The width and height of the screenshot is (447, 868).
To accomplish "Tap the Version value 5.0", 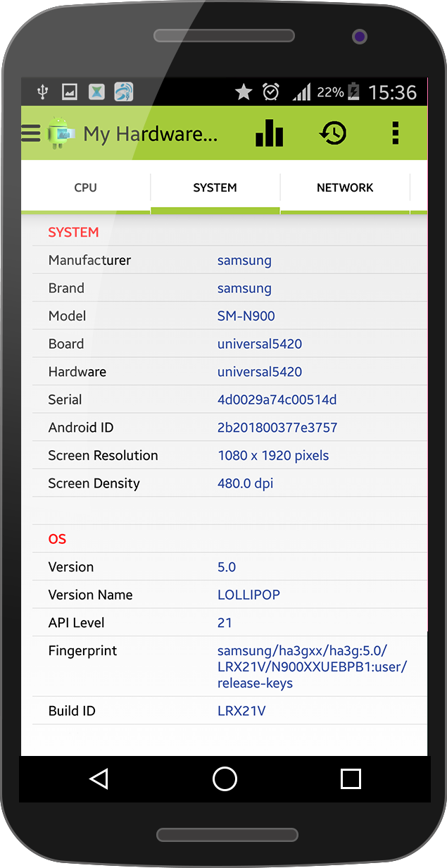I will coord(227,567).
